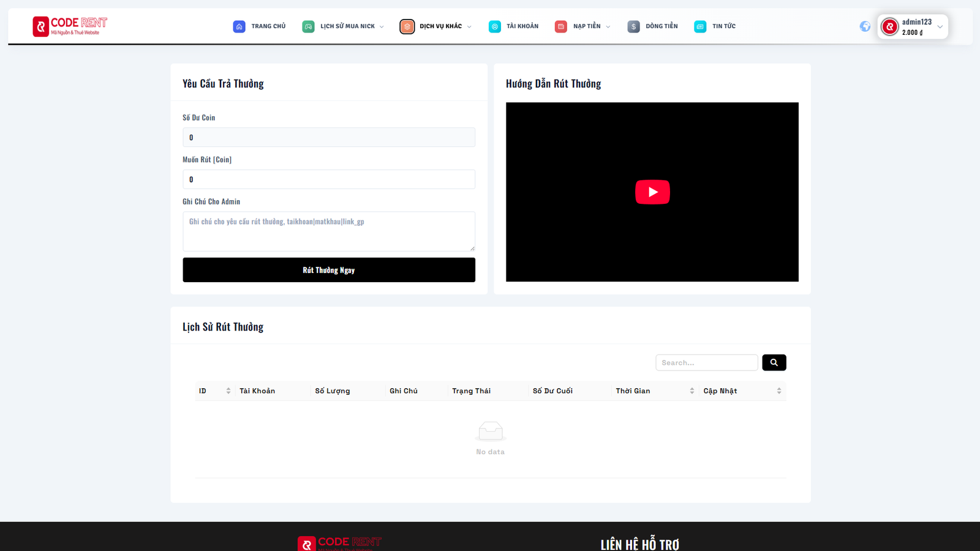Toggle sorting on the Cập Nhật column
980x551 pixels.
pos(778,391)
